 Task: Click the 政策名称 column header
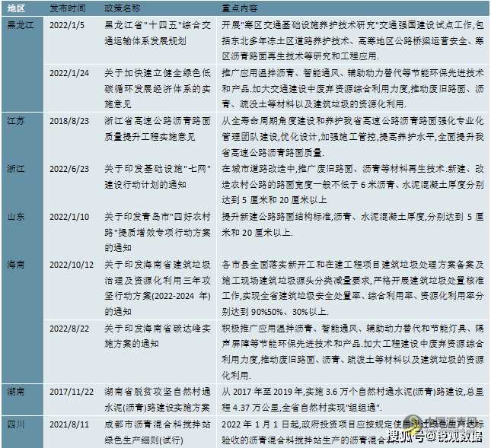tap(123, 8)
